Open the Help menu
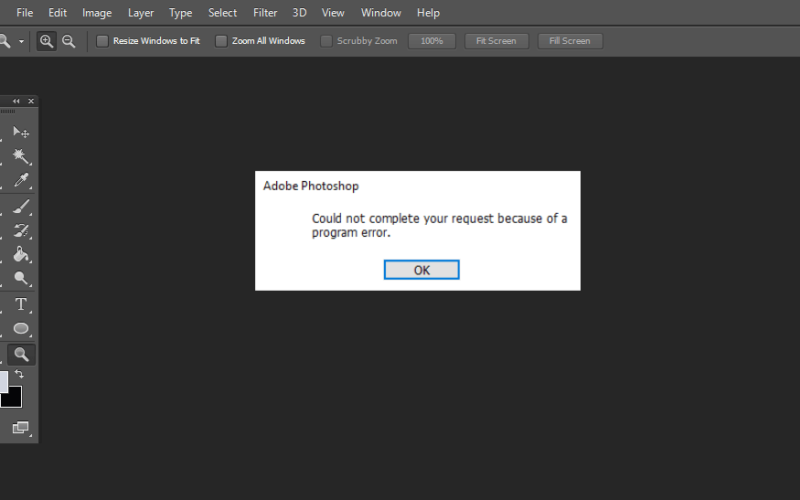The image size is (800, 500). [x=428, y=13]
